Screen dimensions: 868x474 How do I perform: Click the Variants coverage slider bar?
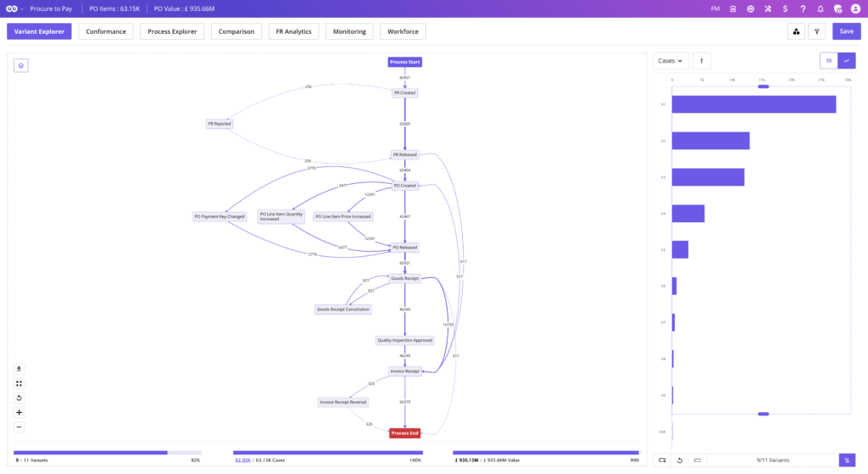point(107,453)
